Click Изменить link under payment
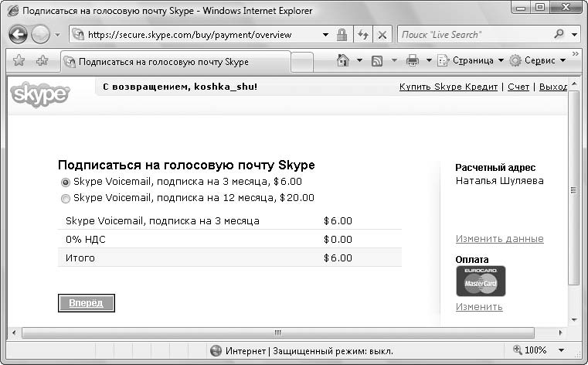Image resolution: width=588 pixels, height=365 pixels. click(479, 307)
